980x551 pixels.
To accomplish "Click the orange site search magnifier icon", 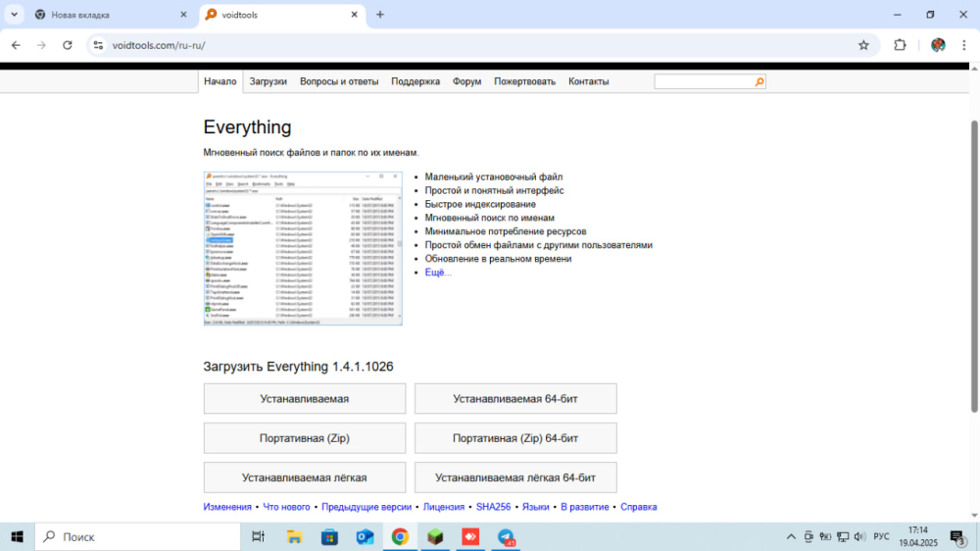I will tap(759, 81).
